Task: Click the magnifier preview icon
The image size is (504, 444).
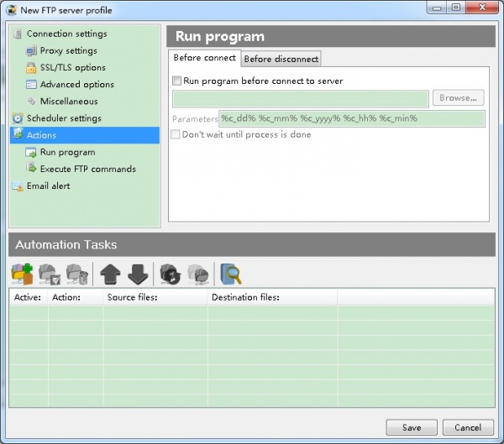Action: tap(229, 274)
